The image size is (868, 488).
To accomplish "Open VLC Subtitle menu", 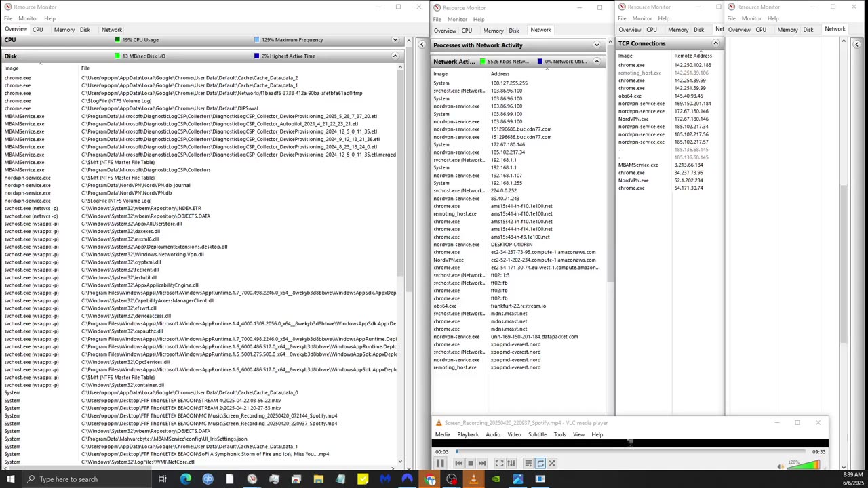I will coord(537,434).
